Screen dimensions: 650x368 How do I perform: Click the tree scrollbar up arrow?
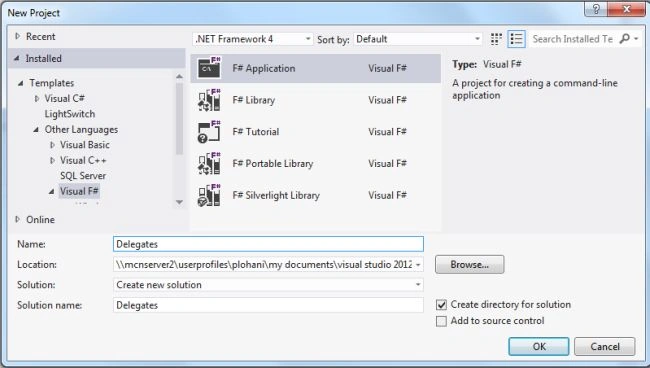(179, 76)
